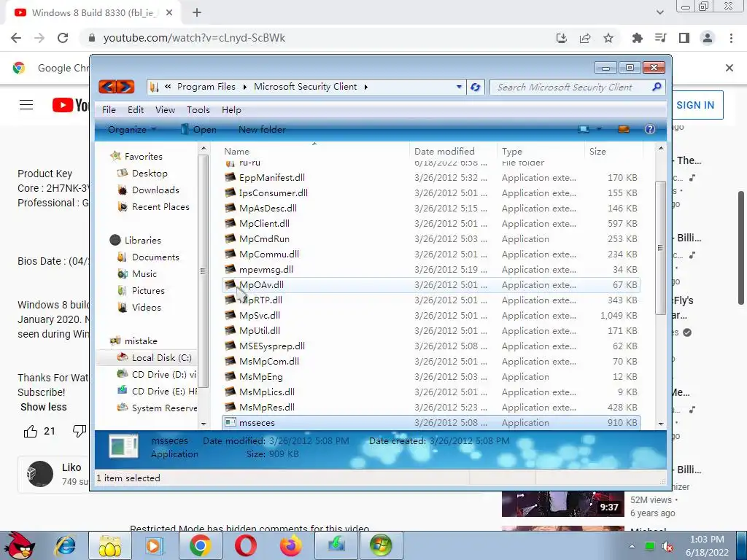
Task: Select the MsMpCom.dll file icon
Action: click(230, 362)
